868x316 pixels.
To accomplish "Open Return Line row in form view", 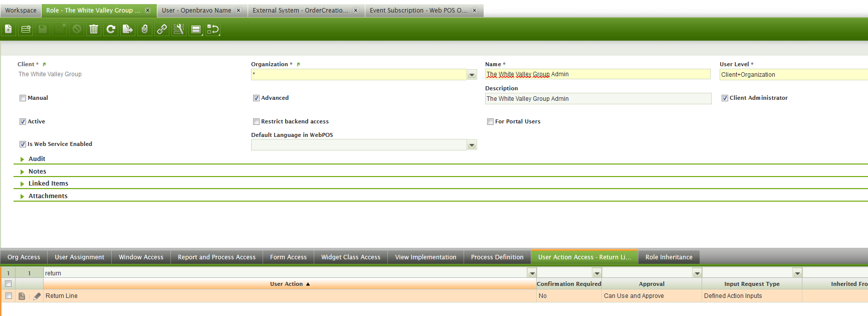I will pos(22,296).
